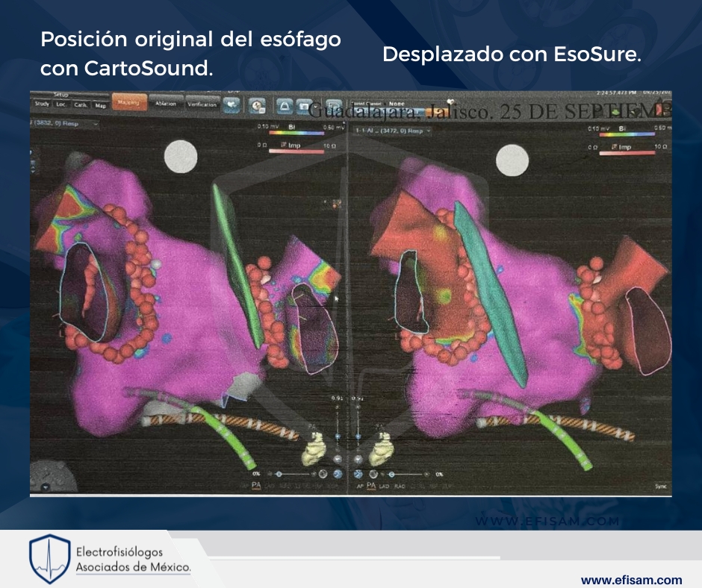
Task: Open the Cath. setup tab
Action: [x=81, y=104]
